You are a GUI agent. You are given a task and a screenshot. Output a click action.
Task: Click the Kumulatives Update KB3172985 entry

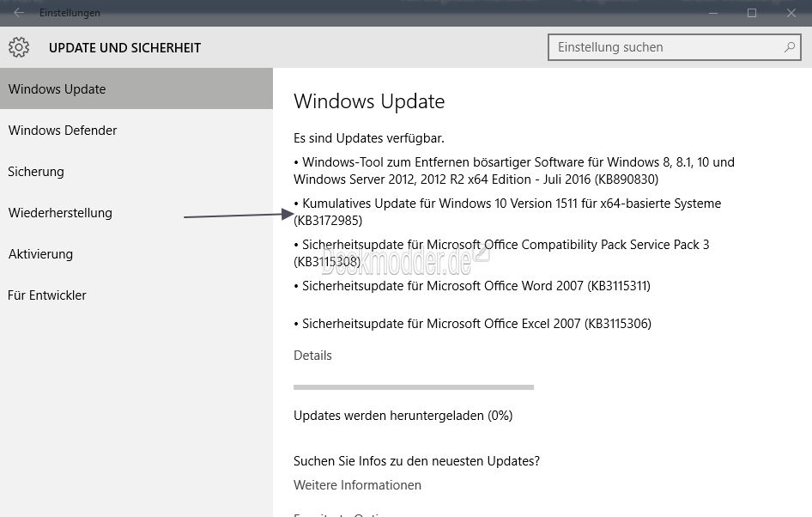tap(507, 212)
